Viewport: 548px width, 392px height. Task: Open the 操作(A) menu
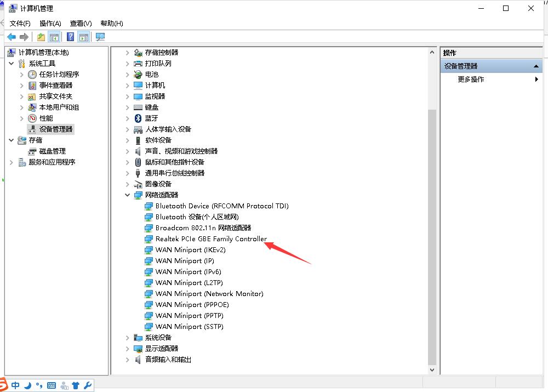click(x=50, y=24)
